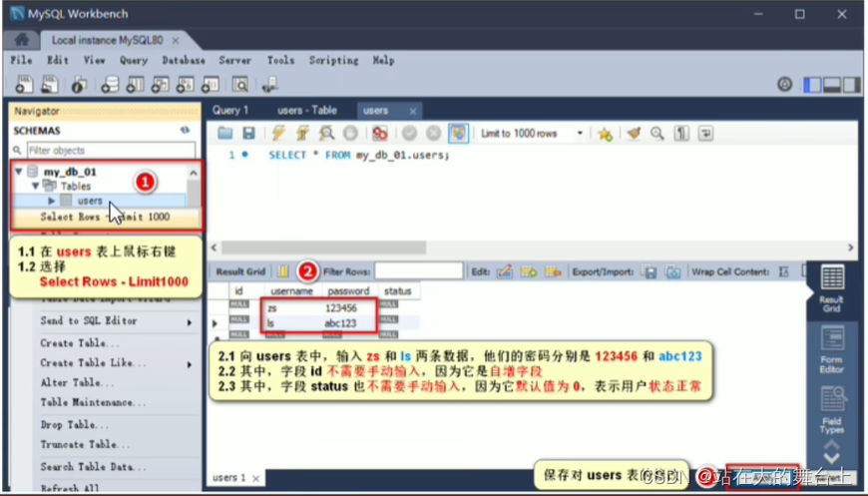Click the side panel down chevron

831,458
